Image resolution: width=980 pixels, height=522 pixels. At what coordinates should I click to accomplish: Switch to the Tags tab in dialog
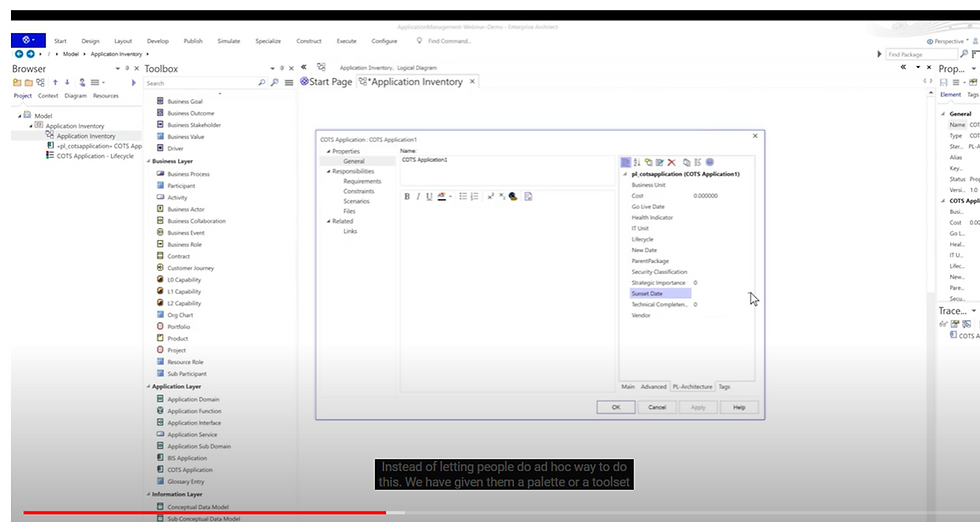(724, 387)
